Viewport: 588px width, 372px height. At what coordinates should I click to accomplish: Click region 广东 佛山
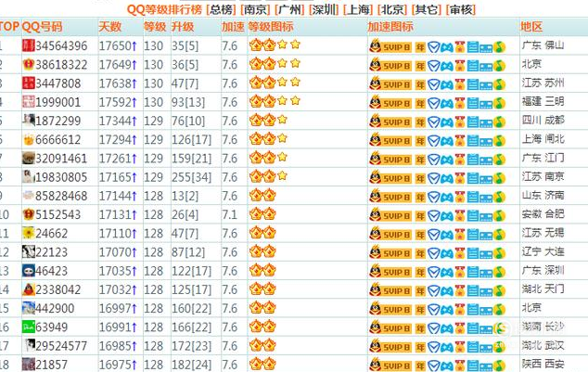coord(543,45)
